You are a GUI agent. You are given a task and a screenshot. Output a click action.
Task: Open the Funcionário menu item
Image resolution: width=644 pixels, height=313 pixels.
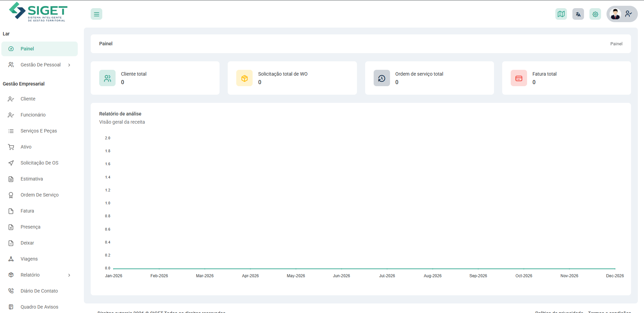point(40,115)
